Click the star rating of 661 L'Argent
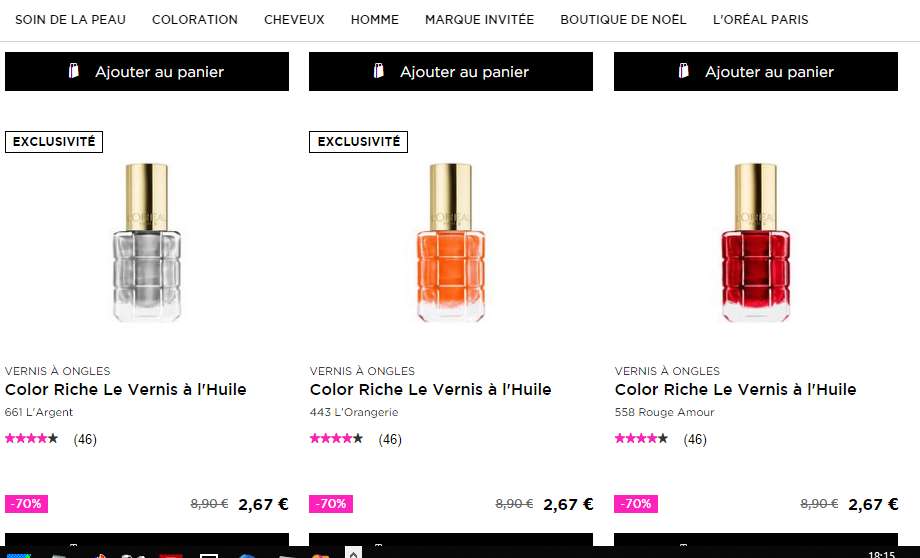This screenshot has height=558, width=920. (x=32, y=438)
